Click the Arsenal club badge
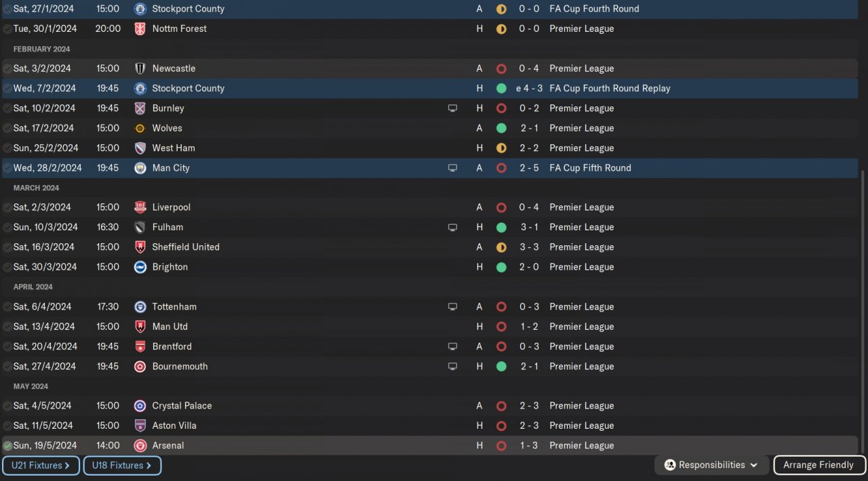 pos(140,446)
